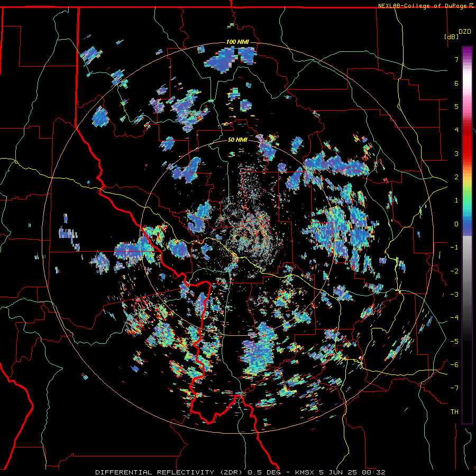Screen dimensions: 476x476
Task: Click the 100 NMI range ring label
Action: [x=237, y=42]
